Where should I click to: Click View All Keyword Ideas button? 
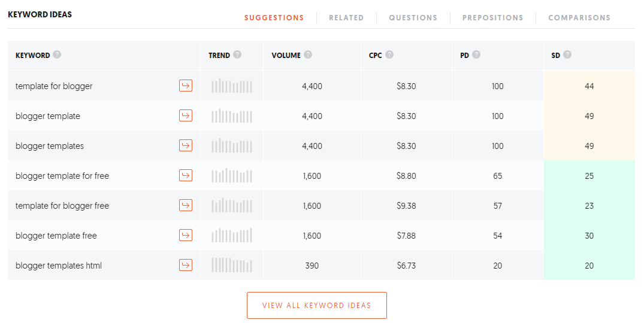click(x=317, y=306)
